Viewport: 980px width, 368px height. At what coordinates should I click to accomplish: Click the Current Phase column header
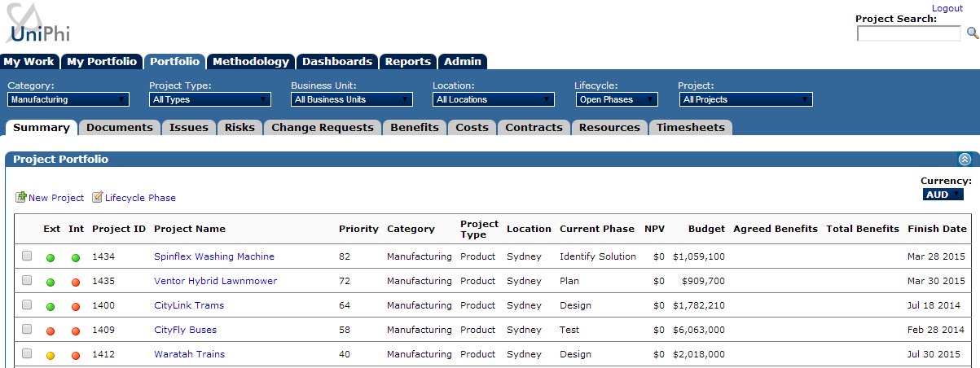tap(597, 229)
